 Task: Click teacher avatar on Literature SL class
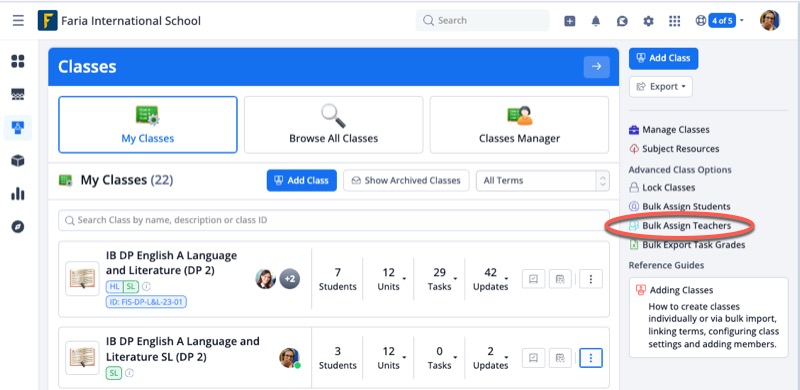(289, 358)
